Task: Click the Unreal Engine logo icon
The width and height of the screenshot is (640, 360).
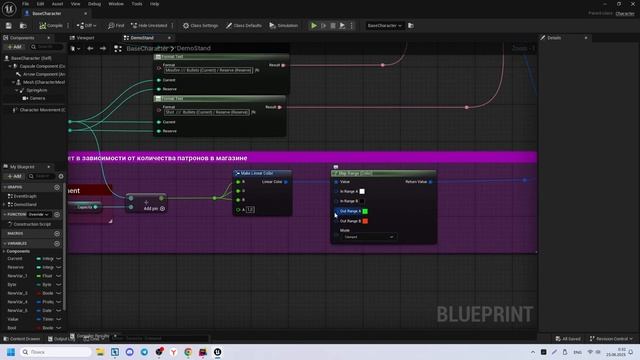Action: [x=9, y=9]
